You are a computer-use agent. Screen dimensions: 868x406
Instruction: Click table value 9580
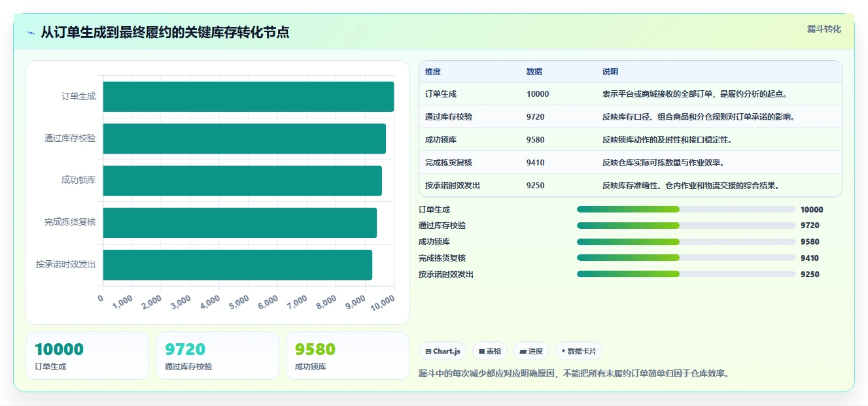tap(536, 140)
